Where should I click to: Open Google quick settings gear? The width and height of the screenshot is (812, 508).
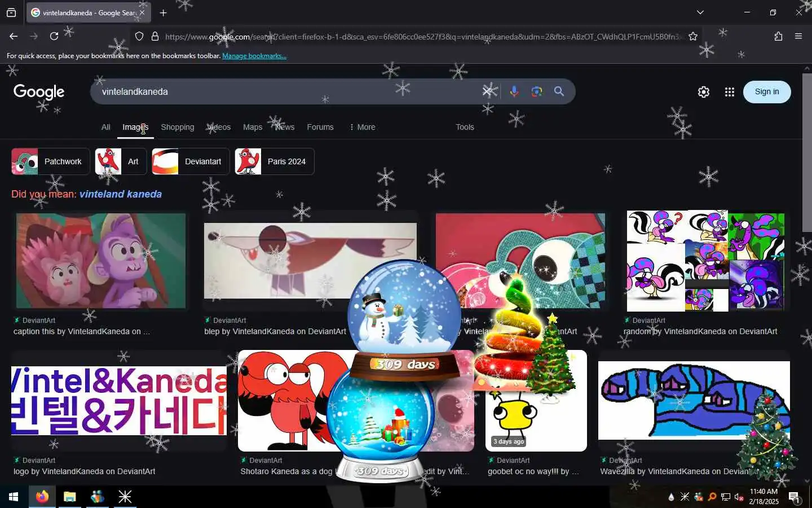click(x=704, y=92)
